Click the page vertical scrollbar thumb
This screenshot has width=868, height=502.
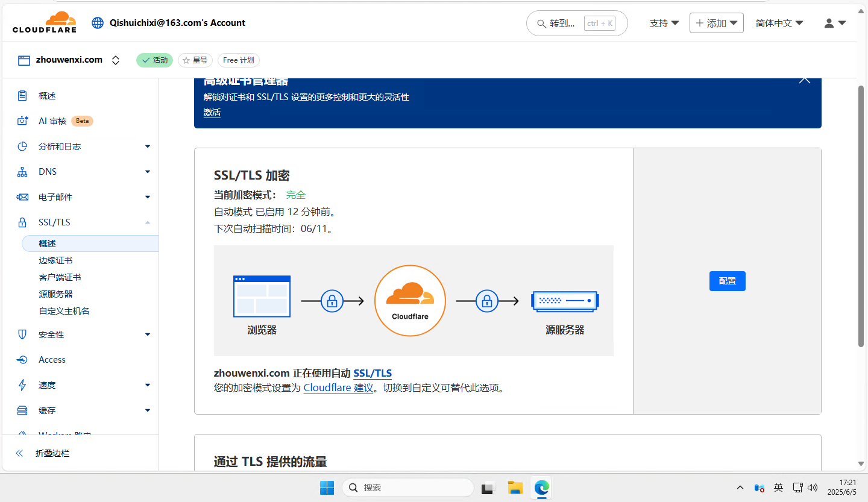coord(861,216)
